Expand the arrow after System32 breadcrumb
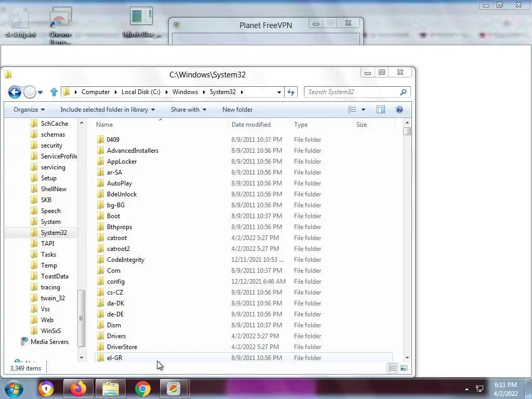The image size is (532, 399). click(x=242, y=92)
